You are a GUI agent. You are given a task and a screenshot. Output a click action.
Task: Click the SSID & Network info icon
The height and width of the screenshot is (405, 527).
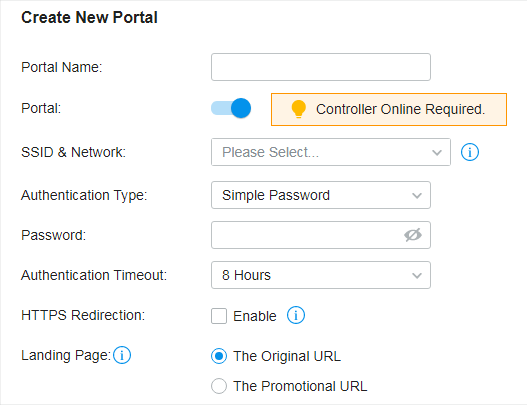(470, 152)
